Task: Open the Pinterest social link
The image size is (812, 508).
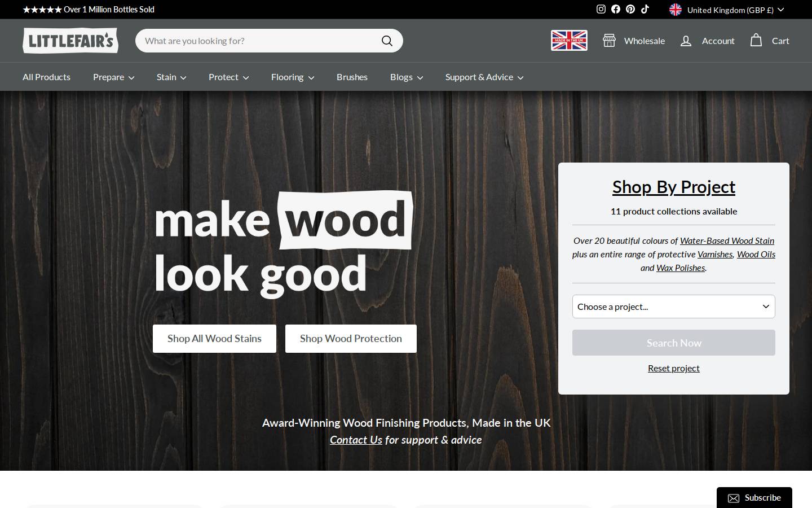Action: [x=630, y=9]
